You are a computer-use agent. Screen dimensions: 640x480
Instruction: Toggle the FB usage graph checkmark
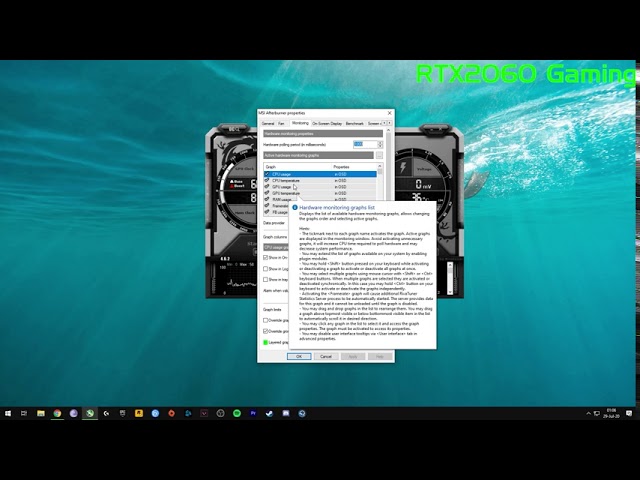[x=267, y=212]
